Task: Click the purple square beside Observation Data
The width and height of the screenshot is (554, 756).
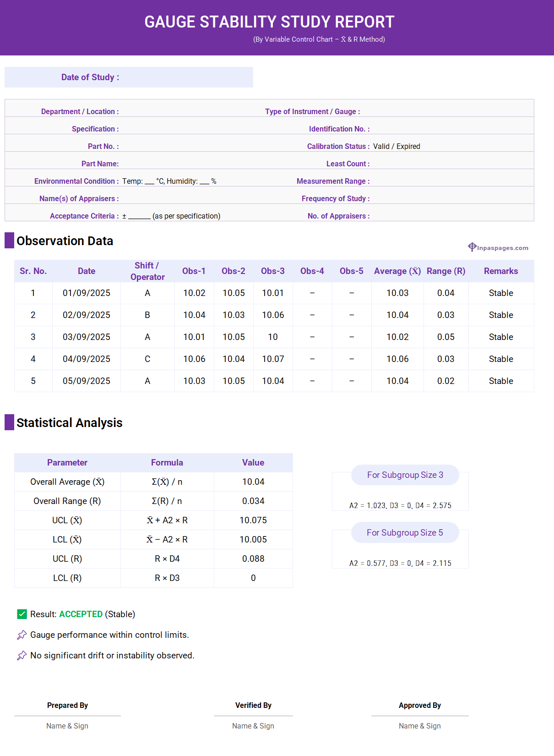Action: 9,241
